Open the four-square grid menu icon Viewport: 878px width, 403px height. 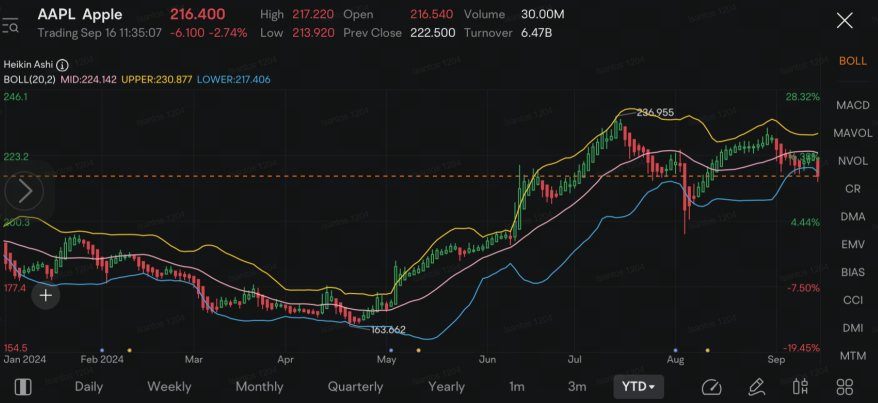[x=844, y=386]
